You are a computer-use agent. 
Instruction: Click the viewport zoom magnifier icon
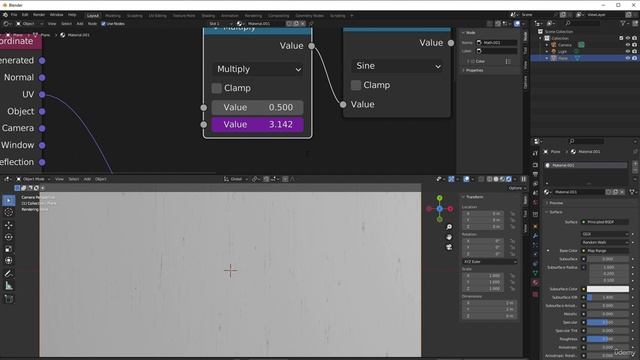click(x=449, y=227)
